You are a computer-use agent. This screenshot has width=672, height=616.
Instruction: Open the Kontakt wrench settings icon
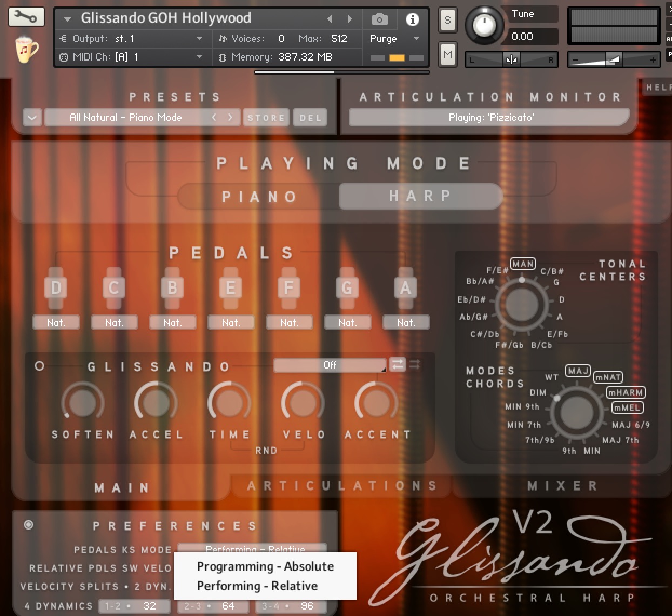point(25,17)
